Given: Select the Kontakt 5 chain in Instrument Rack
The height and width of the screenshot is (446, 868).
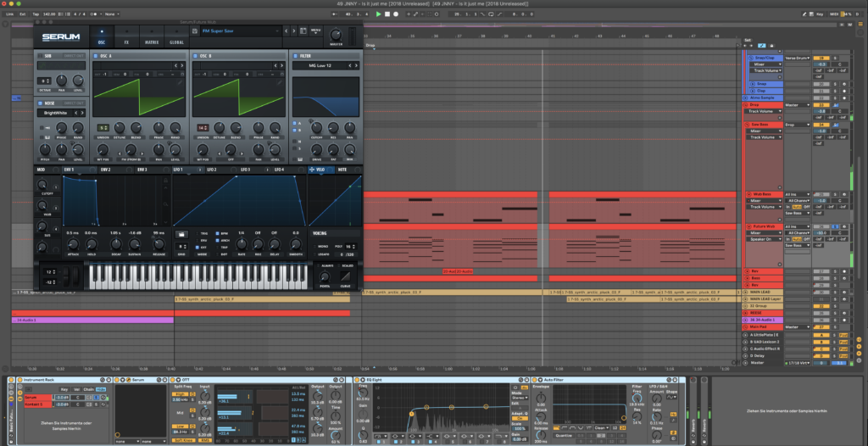Looking at the screenshot, I should point(37,404).
